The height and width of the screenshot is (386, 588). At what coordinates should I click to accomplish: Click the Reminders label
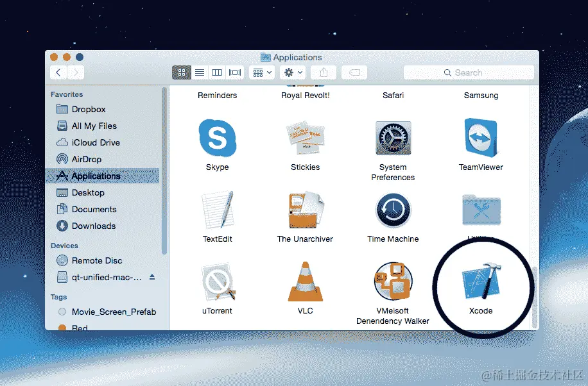217,95
